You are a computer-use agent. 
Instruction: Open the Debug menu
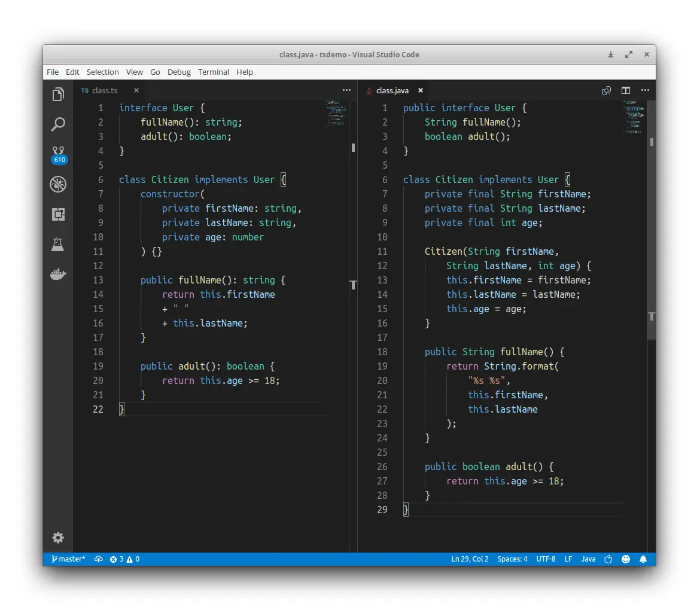[179, 72]
